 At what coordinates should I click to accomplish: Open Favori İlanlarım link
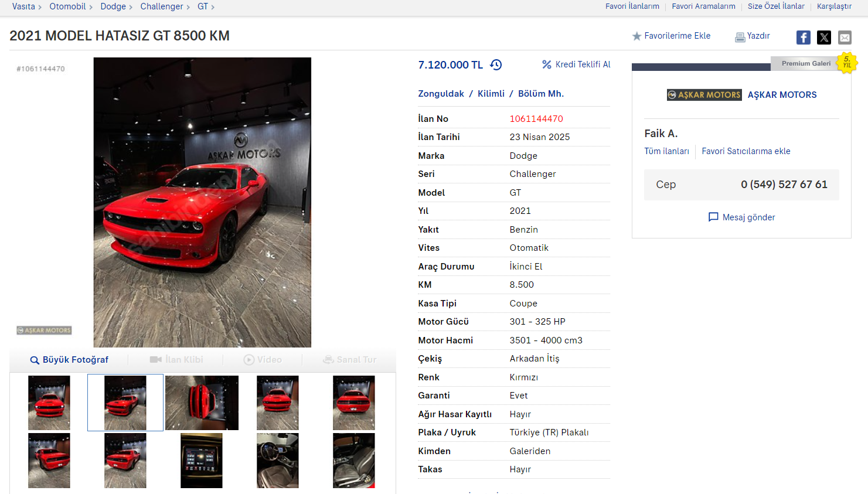(632, 6)
